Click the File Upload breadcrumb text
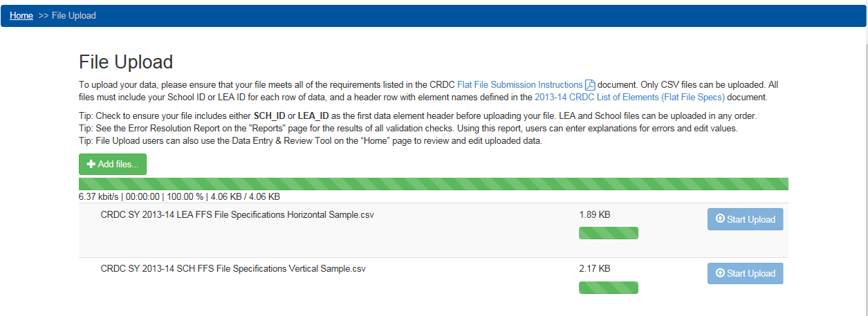 point(74,15)
